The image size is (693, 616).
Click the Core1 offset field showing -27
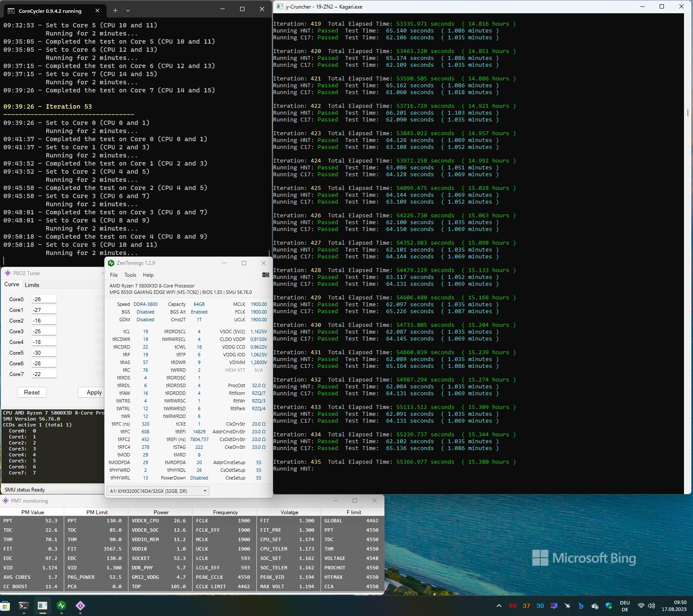pos(44,310)
